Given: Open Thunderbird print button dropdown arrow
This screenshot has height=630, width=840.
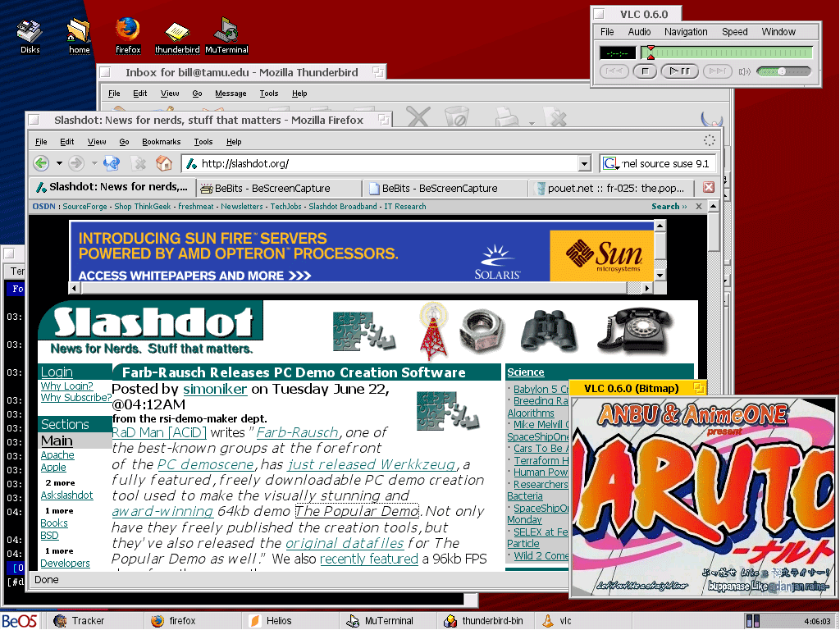Looking at the screenshot, I should click(x=532, y=123).
